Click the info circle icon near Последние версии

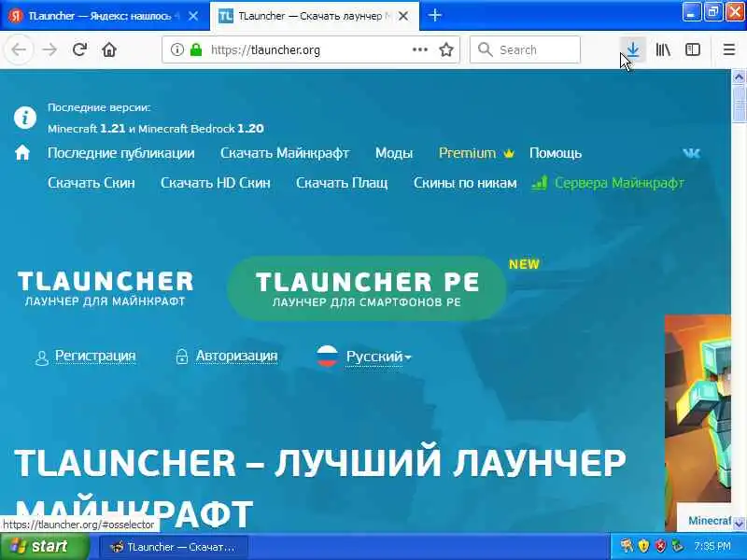tap(25, 118)
